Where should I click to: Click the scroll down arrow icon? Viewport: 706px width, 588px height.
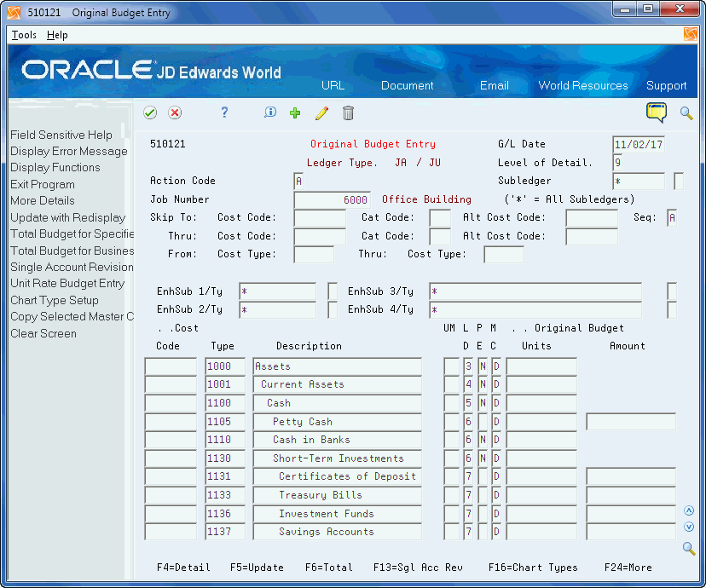688,527
